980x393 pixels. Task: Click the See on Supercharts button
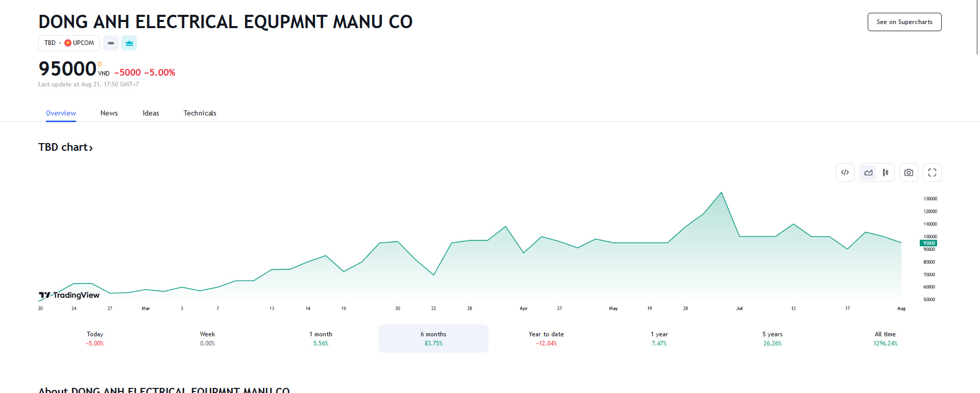point(904,22)
